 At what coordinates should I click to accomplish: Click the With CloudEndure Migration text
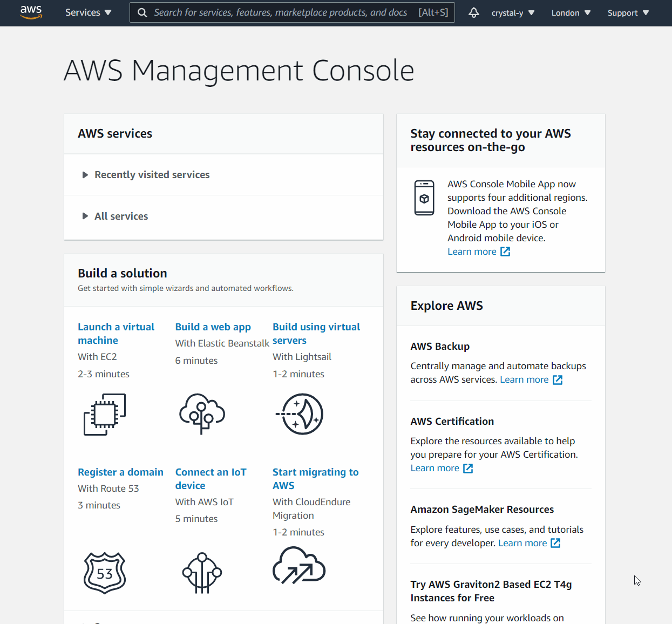click(311, 508)
